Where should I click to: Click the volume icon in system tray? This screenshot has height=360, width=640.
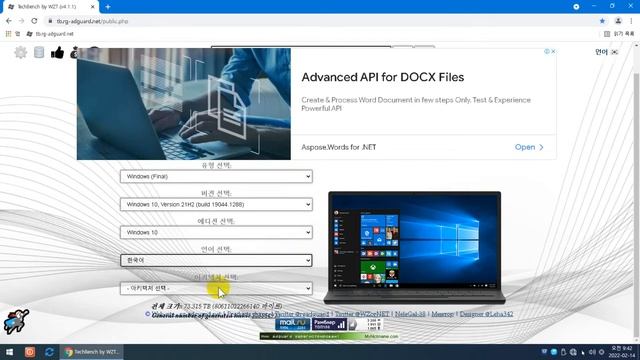click(592, 352)
